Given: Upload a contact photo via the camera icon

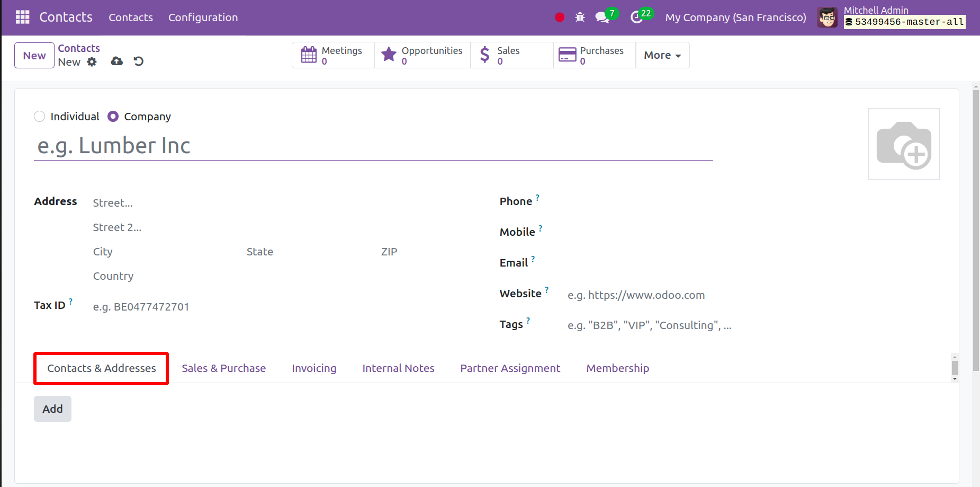Looking at the screenshot, I should coord(904,144).
